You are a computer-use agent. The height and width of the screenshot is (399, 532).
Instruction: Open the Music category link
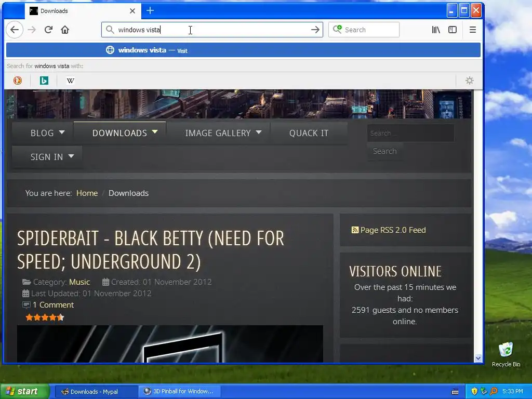tap(79, 282)
